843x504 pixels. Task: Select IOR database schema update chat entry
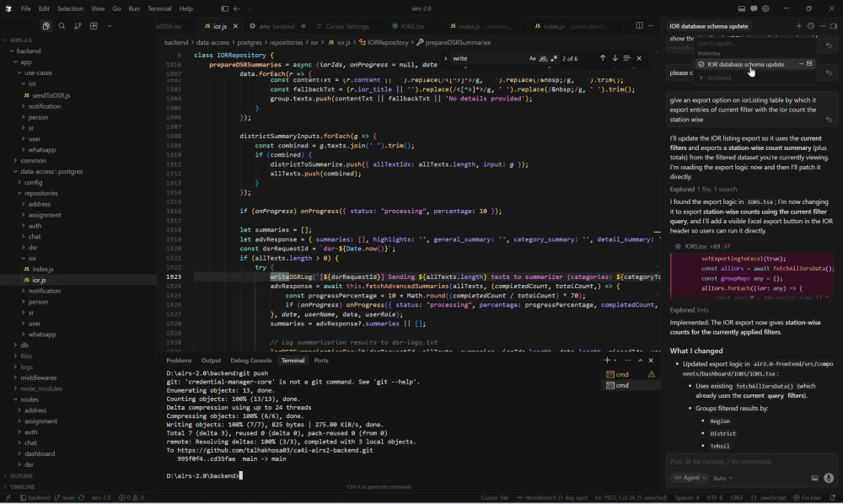(746, 64)
